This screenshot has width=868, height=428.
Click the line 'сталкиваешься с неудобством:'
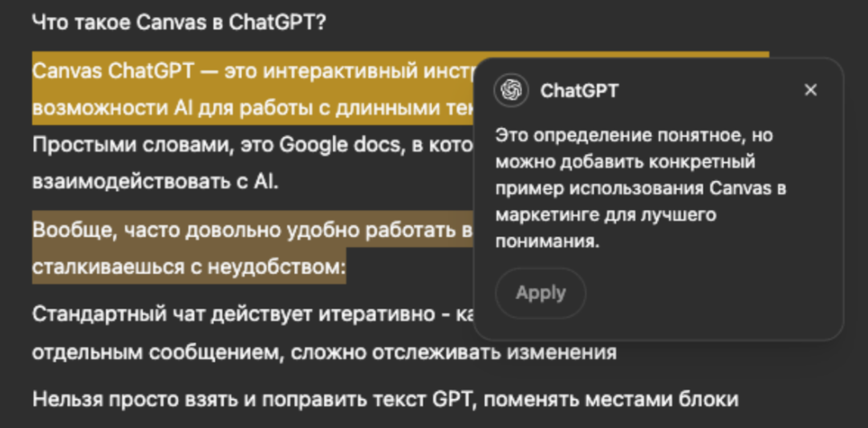(189, 267)
